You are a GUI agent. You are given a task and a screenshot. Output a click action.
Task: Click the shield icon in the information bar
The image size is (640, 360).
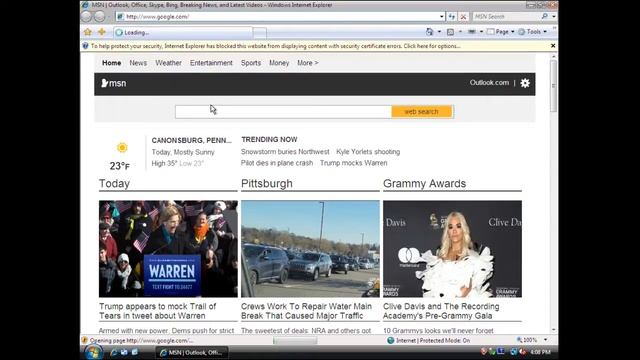pos(85,46)
